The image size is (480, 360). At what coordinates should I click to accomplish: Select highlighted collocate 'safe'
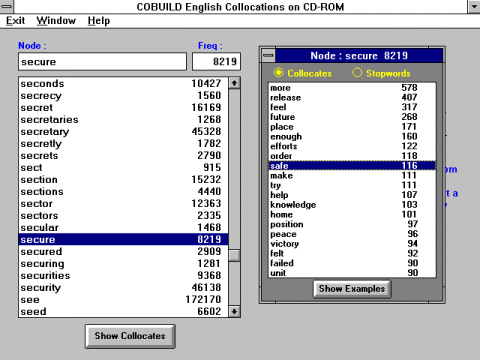[352, 166]
